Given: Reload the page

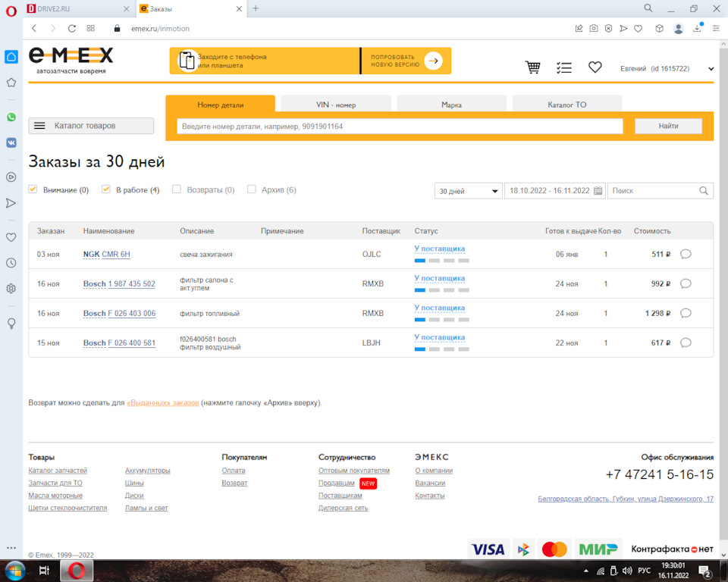Looking at the screenshot, I should (x=71, y=28).
